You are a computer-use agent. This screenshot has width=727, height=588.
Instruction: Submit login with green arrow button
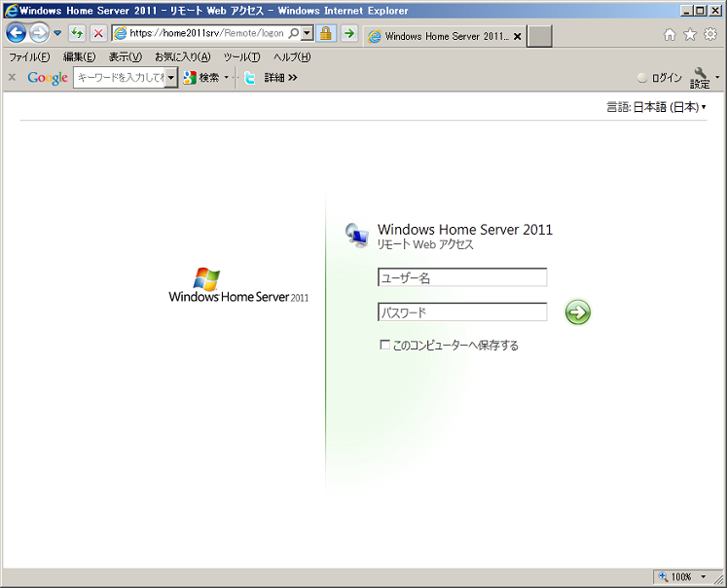tap(578, 312)
